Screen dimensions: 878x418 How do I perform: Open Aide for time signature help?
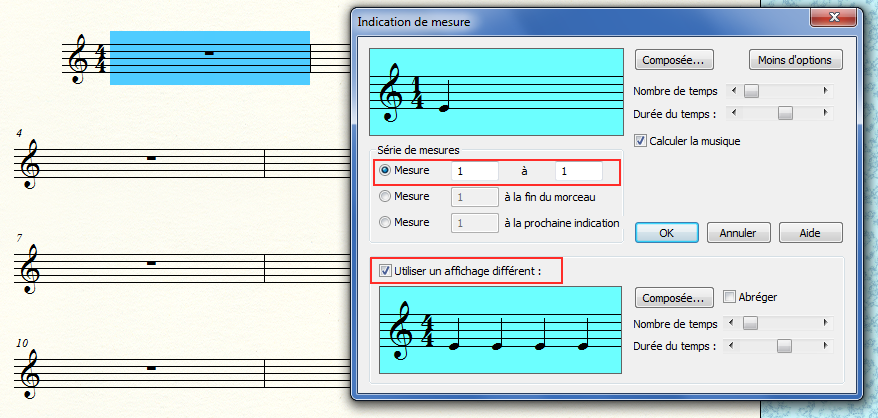click(x=809, y=232)
